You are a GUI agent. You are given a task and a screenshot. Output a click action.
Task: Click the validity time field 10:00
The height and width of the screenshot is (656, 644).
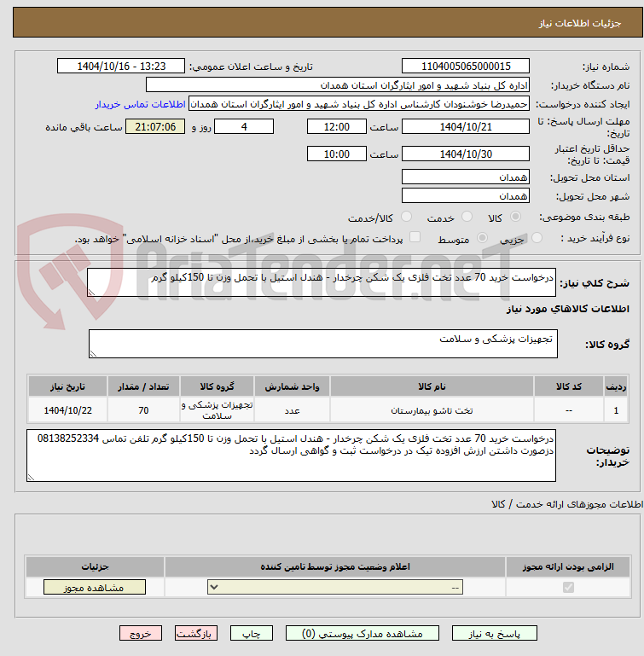click(x=336, y=154)
